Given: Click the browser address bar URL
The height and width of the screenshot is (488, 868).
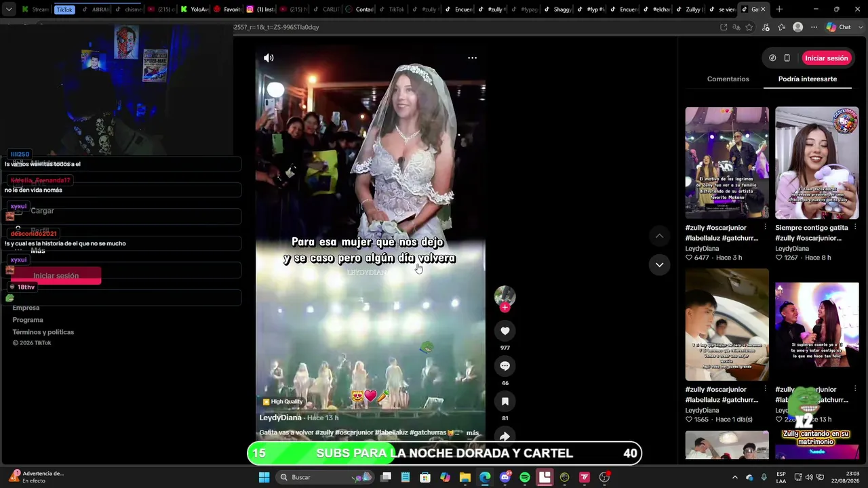Looking at the screenshot, I should (x=276, y=27).
